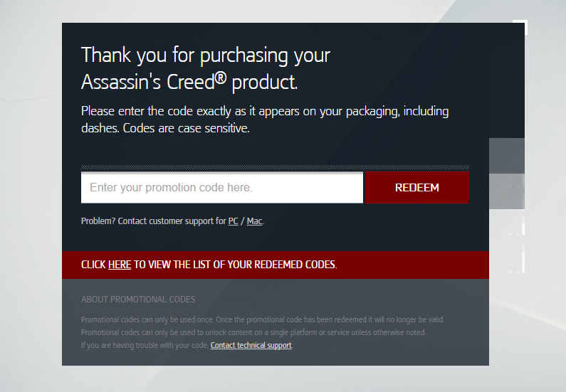Click the ABOUT PROMOTIONAL CODES heading

pos(138,300)
